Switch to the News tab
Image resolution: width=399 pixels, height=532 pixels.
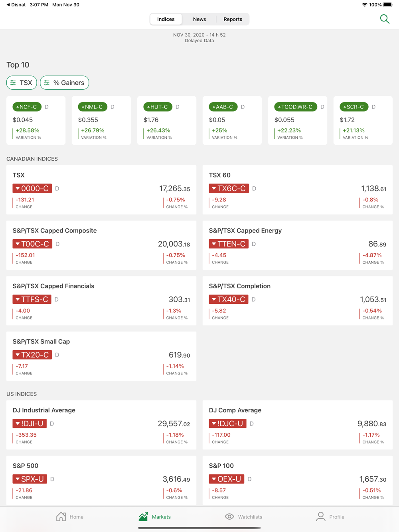coord(199,19)
